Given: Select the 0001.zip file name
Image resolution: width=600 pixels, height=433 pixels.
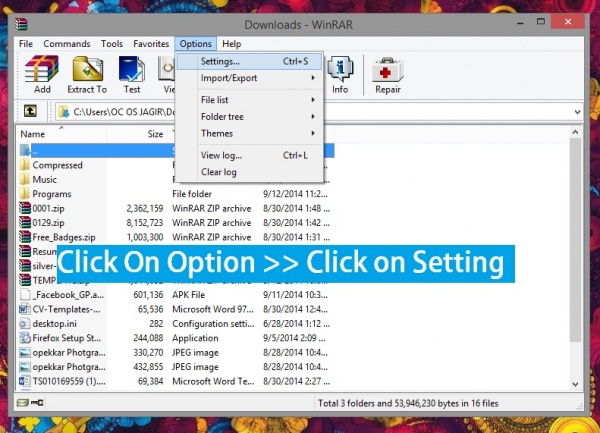Looking at the screenshot, I should coord(48,208).
